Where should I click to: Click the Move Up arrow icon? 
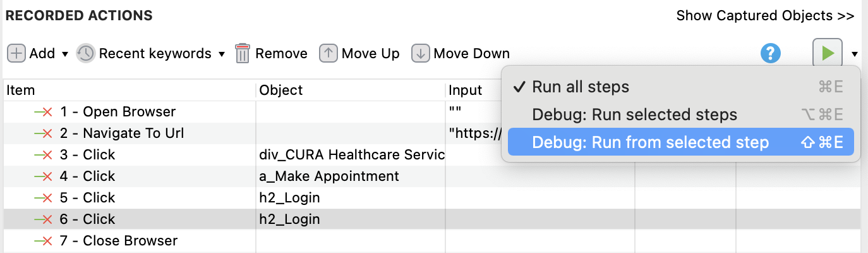click(x=328, y=54)
